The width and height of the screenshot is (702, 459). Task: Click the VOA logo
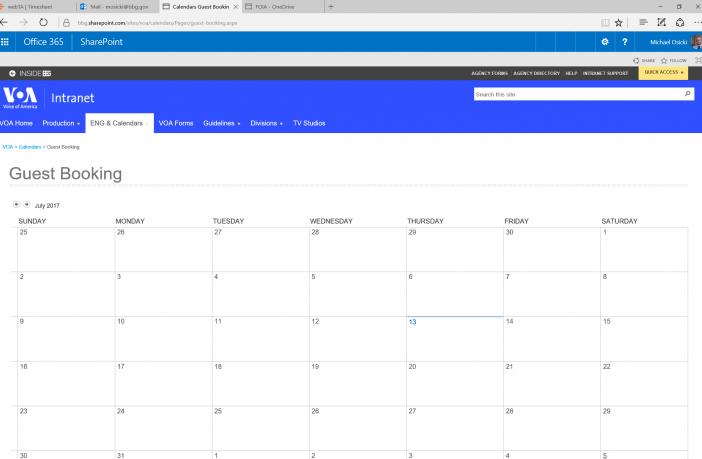20,97
